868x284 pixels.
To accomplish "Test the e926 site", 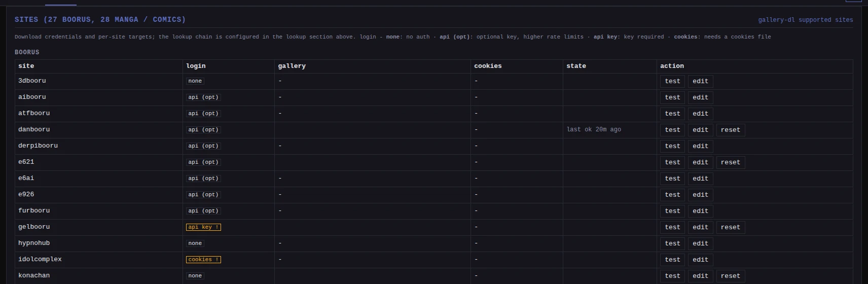I will pyautogui.click(x=672, y=195).
